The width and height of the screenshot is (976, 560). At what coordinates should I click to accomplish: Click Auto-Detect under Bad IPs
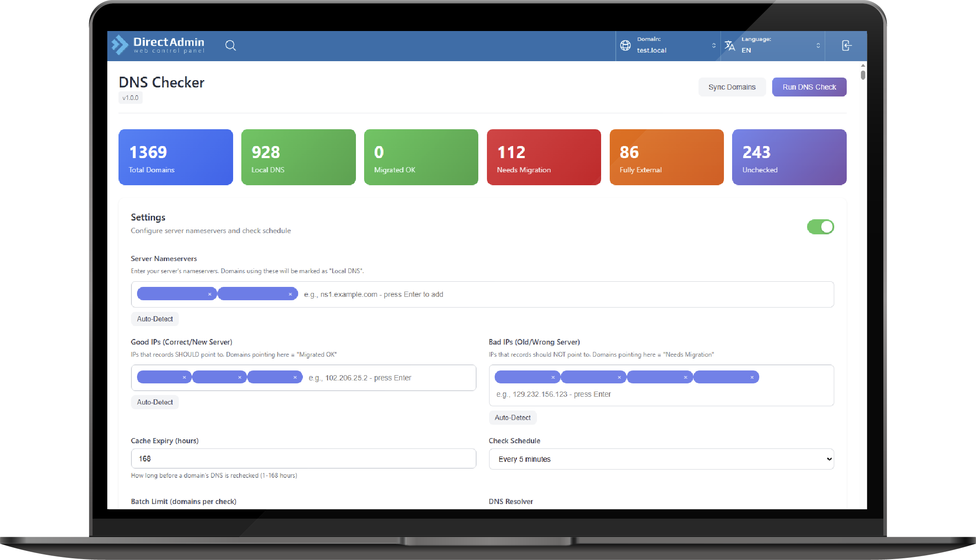(512, 417)
